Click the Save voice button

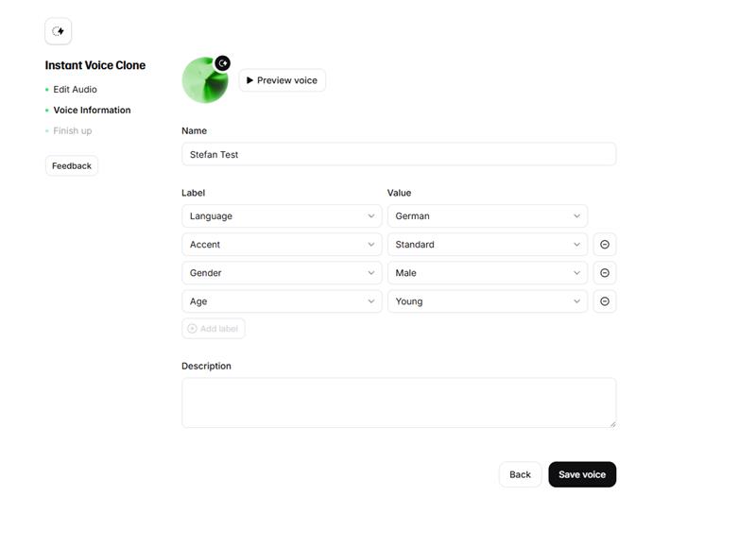pos(582,474)
